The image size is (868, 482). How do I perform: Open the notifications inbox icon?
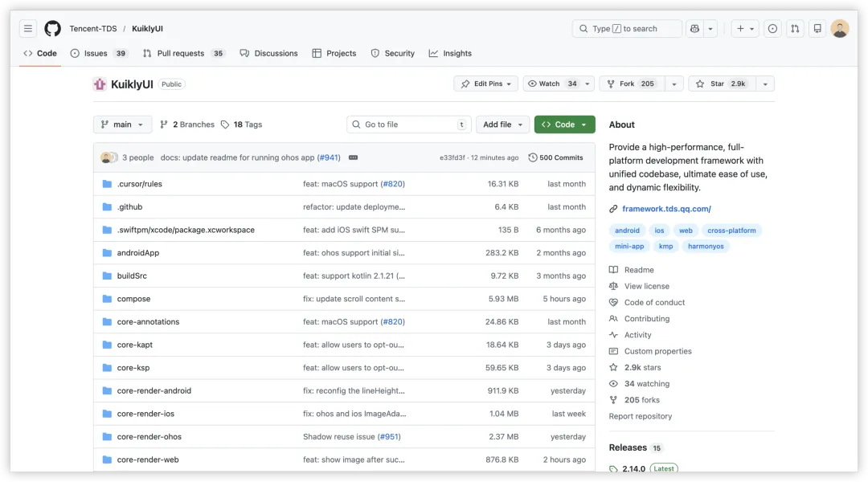pyautogui.click(x=817, y=28)
